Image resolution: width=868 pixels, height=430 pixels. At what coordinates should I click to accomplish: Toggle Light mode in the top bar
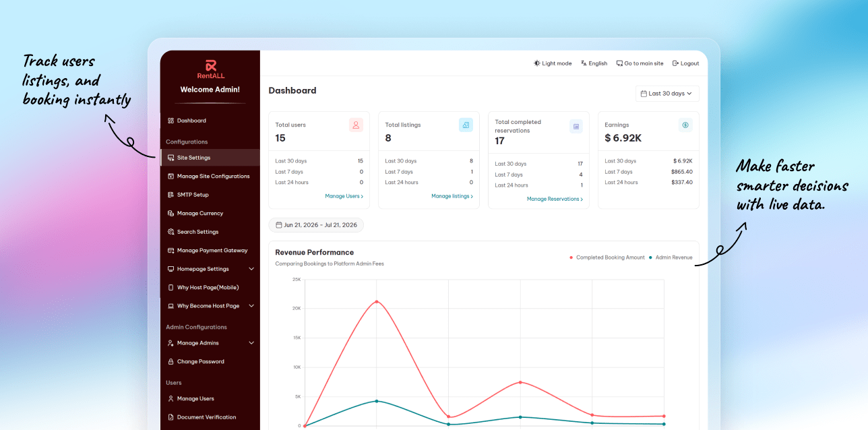553,63
